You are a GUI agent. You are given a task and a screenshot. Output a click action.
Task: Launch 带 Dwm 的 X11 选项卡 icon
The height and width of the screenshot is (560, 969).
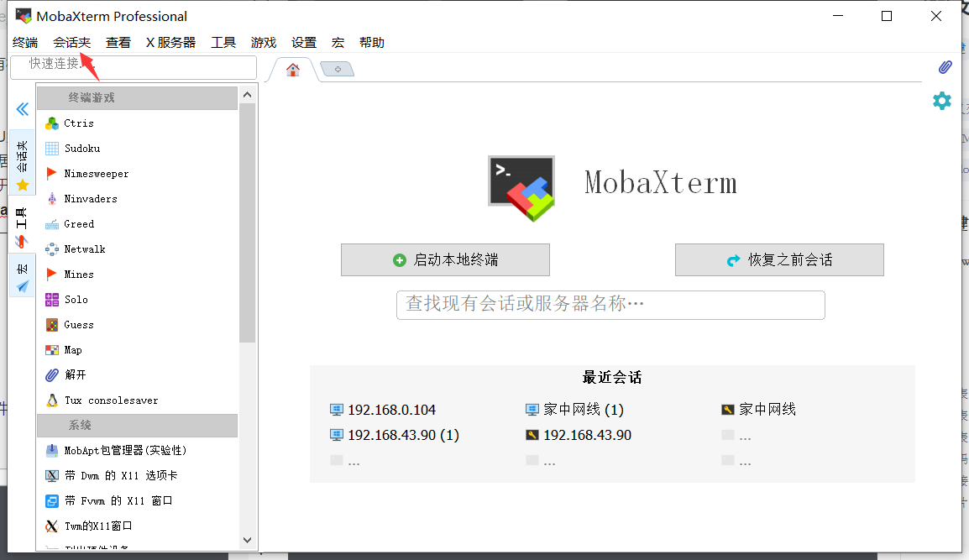pyautogui.click(x=52, y=475)
